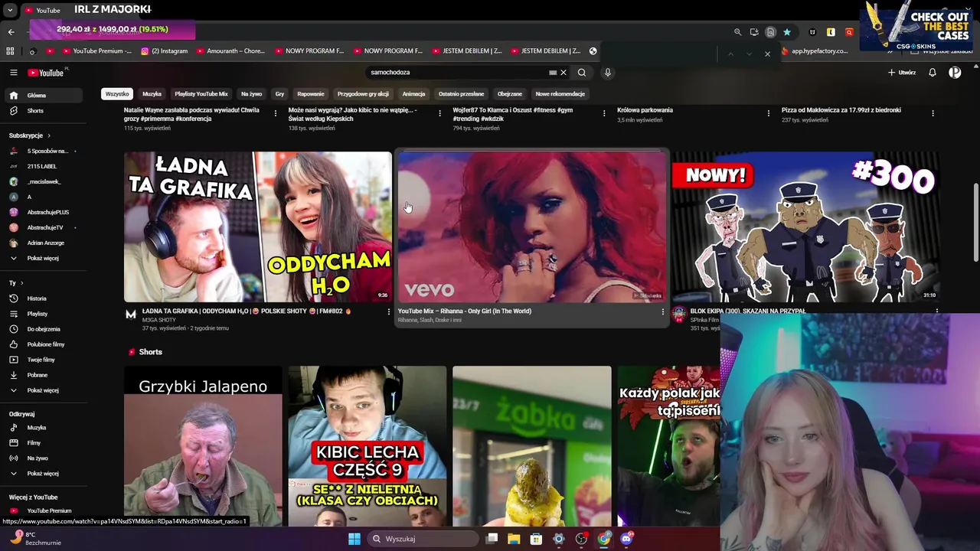
Task: Select the Obejrzane filter chip
Action: [x=510, y=94]
